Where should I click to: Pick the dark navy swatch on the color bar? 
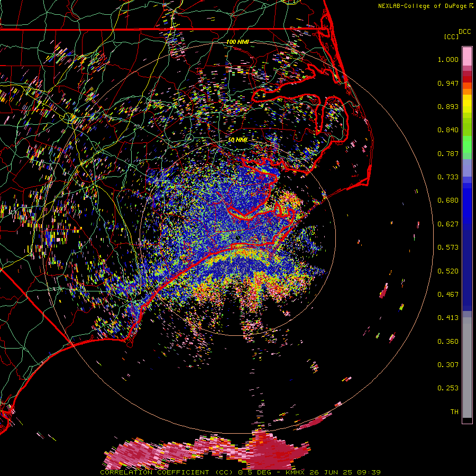(467, 270)
